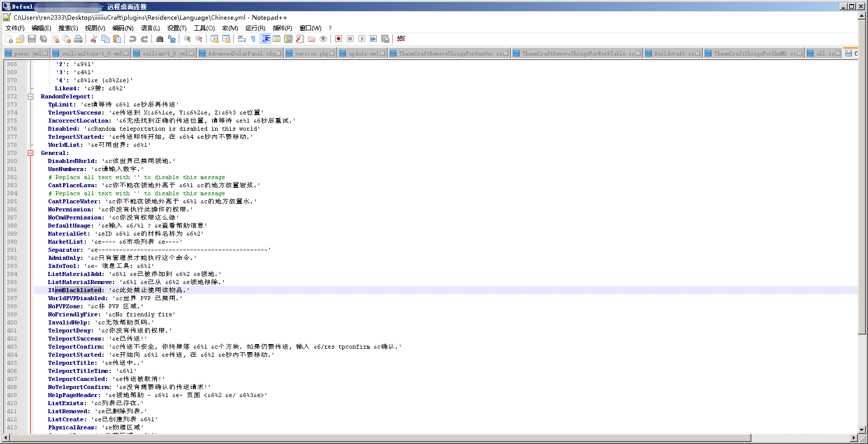Toggle synchronized horizontal scrolling
This screenshot has height=444, width=868.
226,39
